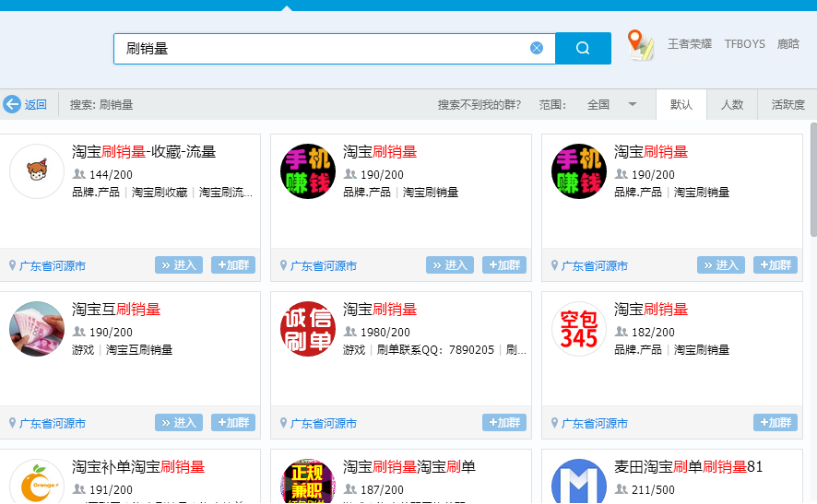This screenshot has width=817, height=504.
Task: Click 进入 on right top-row 淘宝刷销量 card
Action: (x=721, y=265)
